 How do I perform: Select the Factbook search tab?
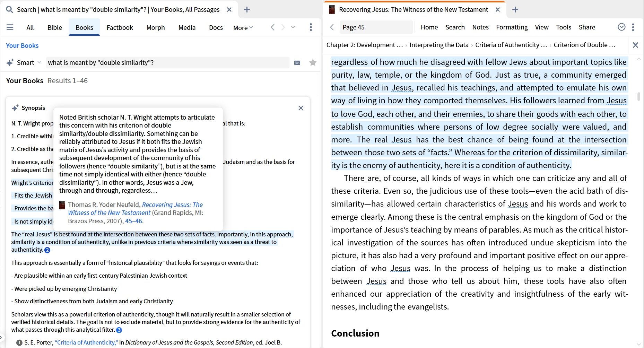pos(120,27)
